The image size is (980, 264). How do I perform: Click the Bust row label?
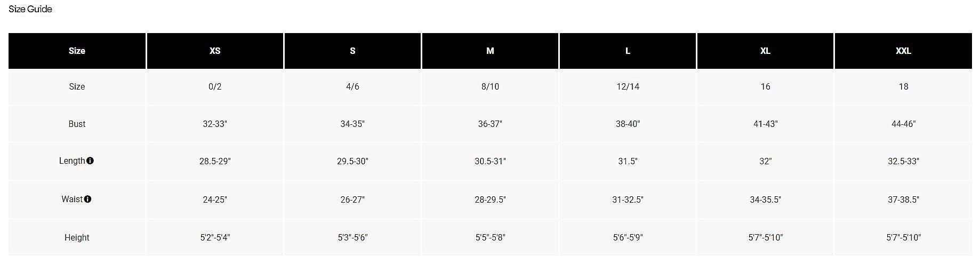(77, 124)
